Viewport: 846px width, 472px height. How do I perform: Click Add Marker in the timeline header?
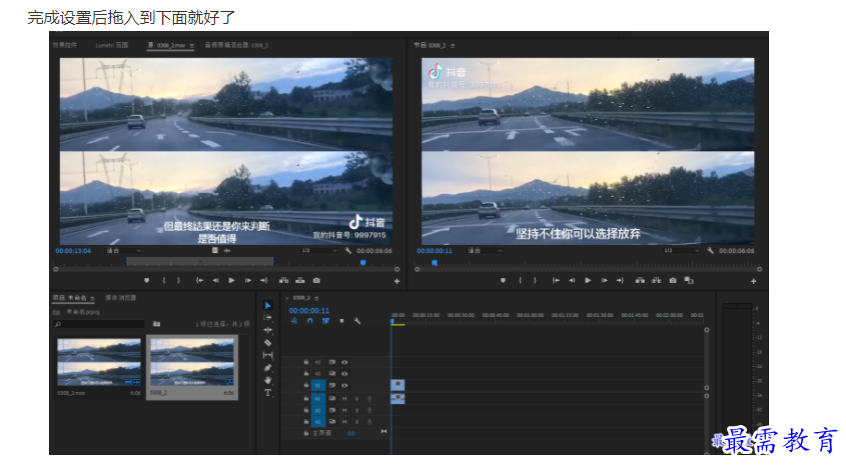[342, 321]
